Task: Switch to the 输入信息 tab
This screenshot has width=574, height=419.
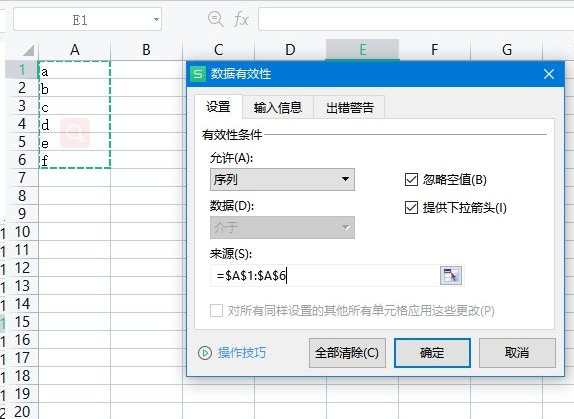Action: pyautogui.click(x=278, y=108)
